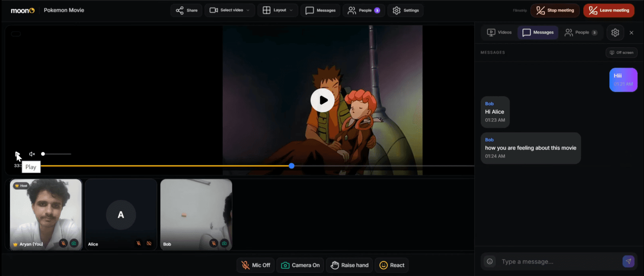Select Aryan (You) video thumbnail
The width and height of the screenshot is (644, 276).
(46, 215)
